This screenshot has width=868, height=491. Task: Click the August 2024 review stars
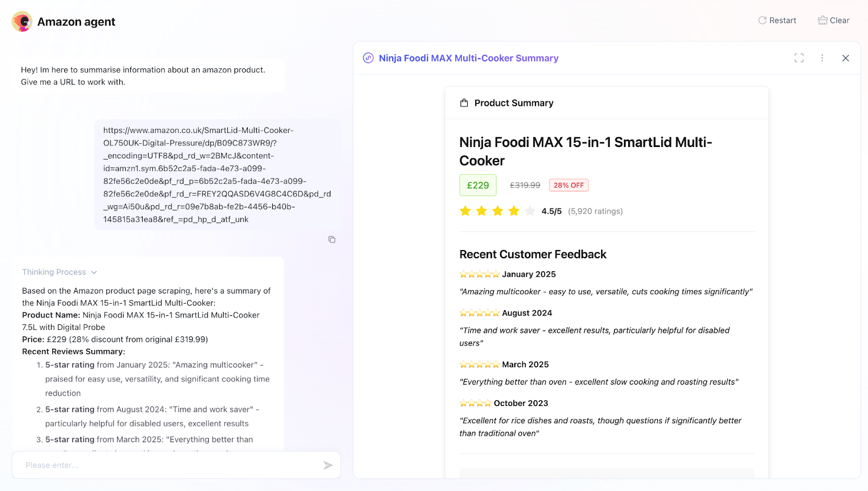tap(480, 313)
